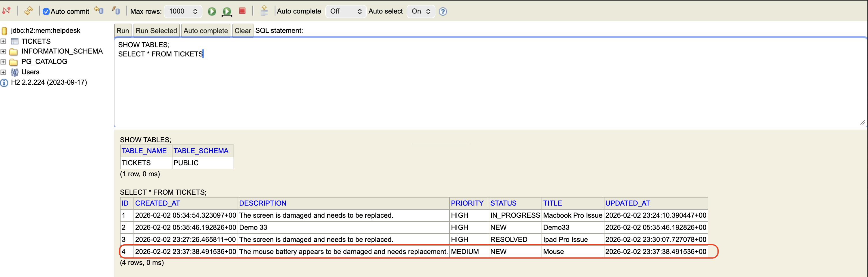Viewport: 868px width, 277px height.
Task: Refresh the database object tree
Action: tap(29, 10)
